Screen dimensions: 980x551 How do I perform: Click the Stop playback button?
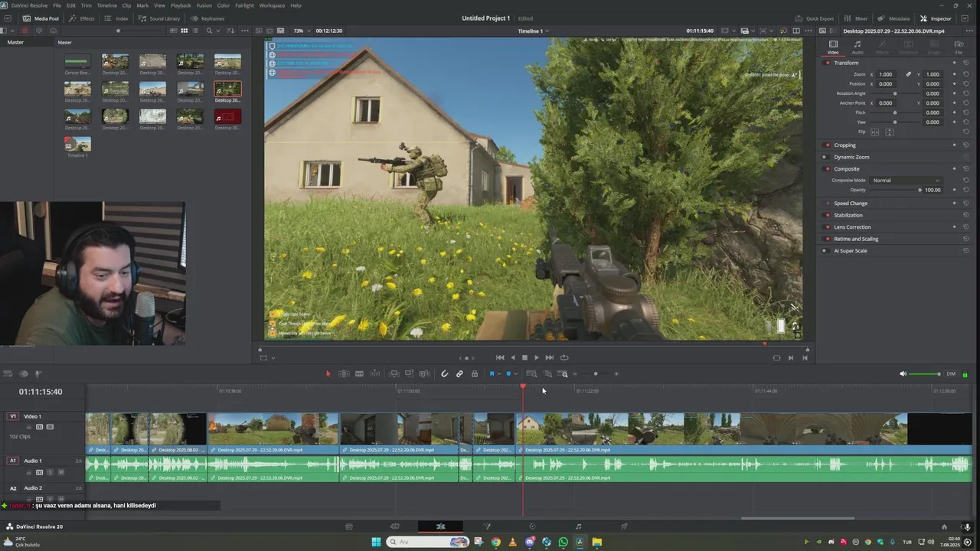click(524, 357)
